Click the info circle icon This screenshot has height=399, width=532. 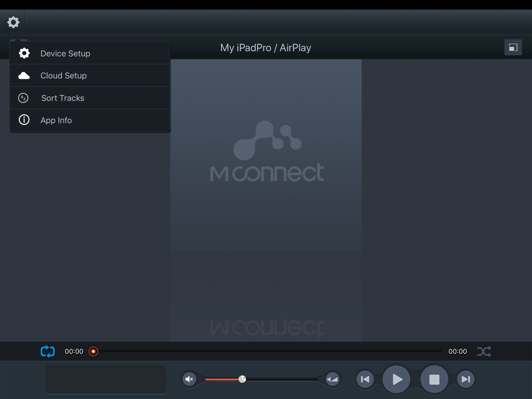[x=24, y=120]
